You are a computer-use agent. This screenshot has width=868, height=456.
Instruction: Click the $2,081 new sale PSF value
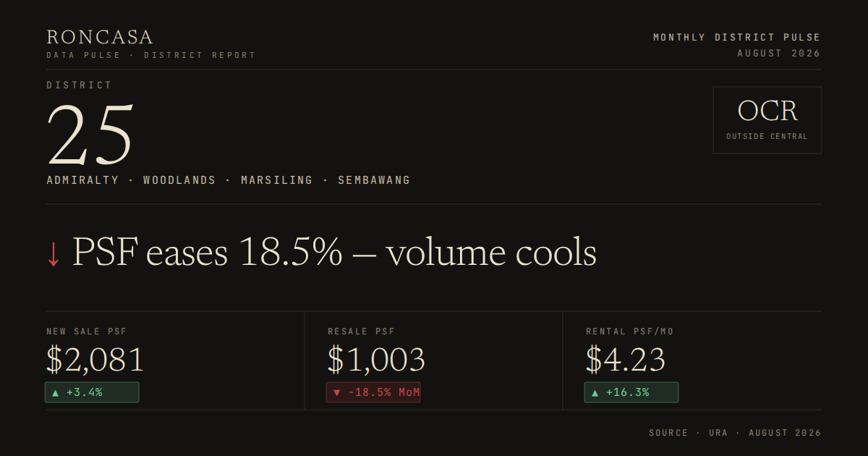coord(95,360)
